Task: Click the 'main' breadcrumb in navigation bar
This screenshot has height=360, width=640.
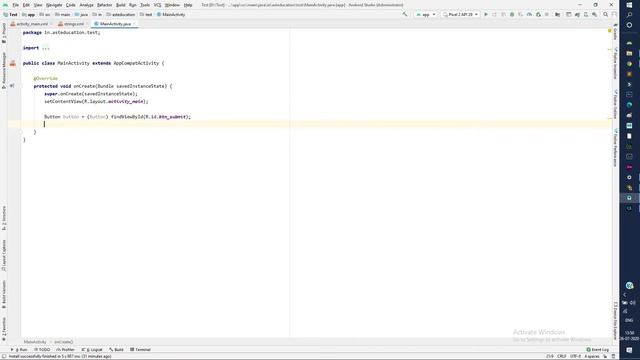Action: (63, 15)
